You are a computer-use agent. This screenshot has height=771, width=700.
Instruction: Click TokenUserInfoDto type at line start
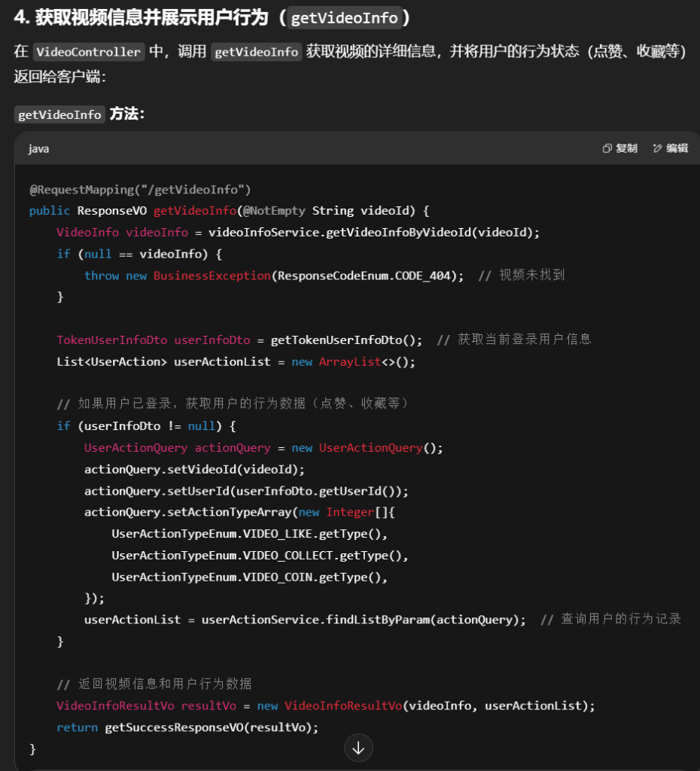coord(111,340)
